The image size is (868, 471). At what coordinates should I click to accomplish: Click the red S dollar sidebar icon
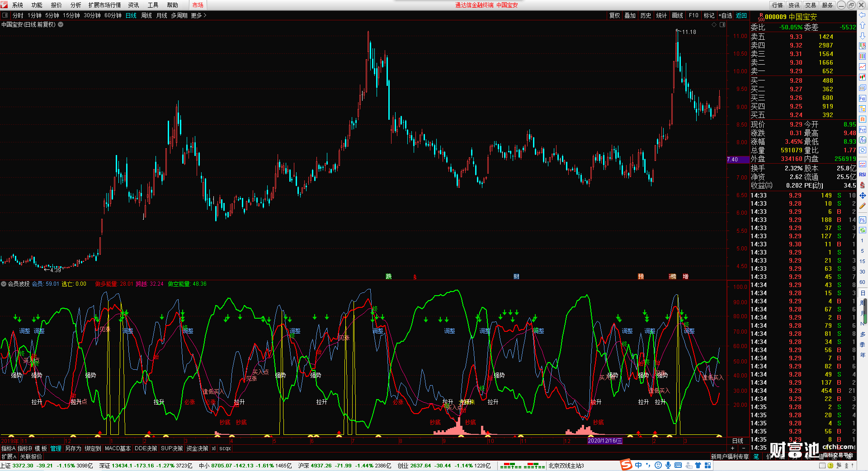click(x=862, y=185)
